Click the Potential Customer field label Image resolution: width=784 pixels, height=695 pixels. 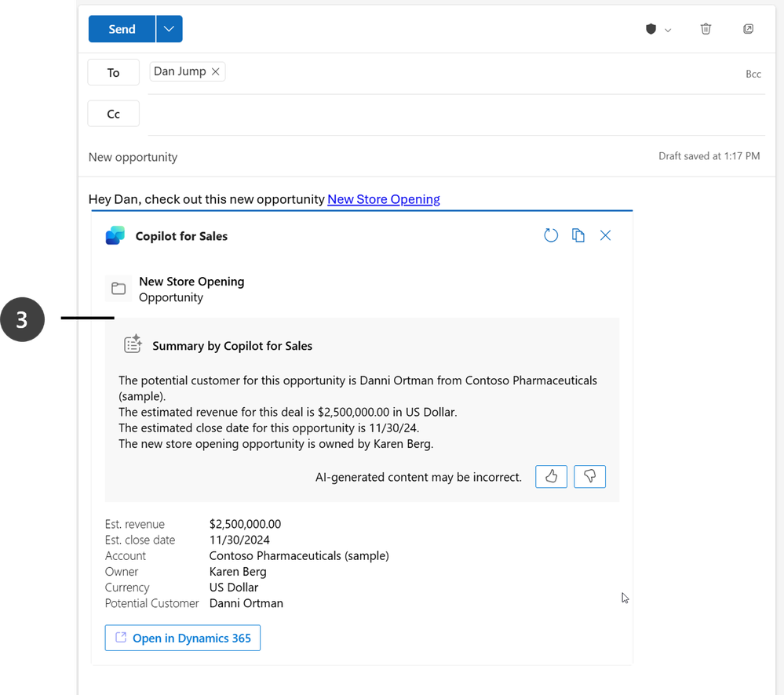pyautogui.click(x=152, y=603)
